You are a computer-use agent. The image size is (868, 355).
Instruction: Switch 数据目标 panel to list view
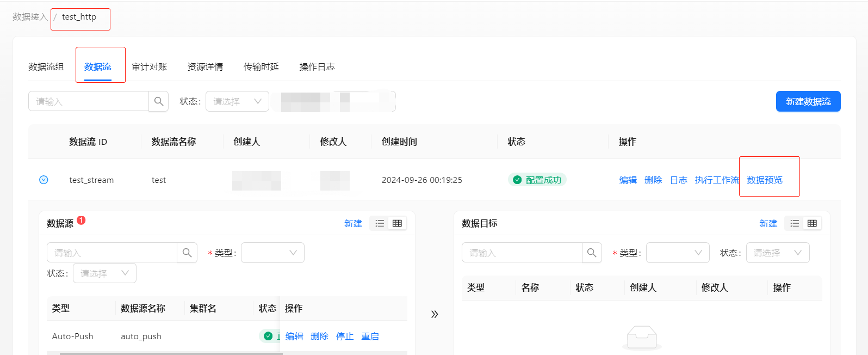coord(795,223)
